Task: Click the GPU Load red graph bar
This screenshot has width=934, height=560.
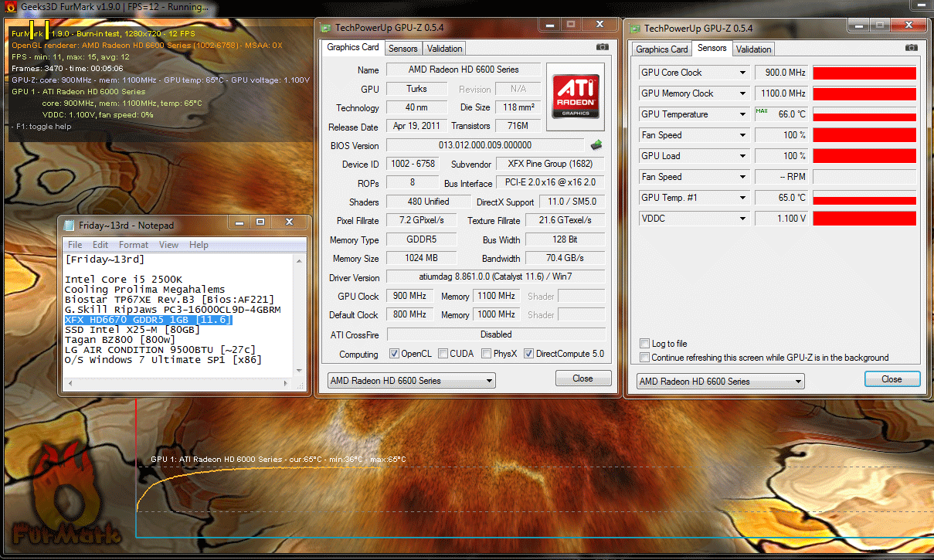Action: pos(864,156)
